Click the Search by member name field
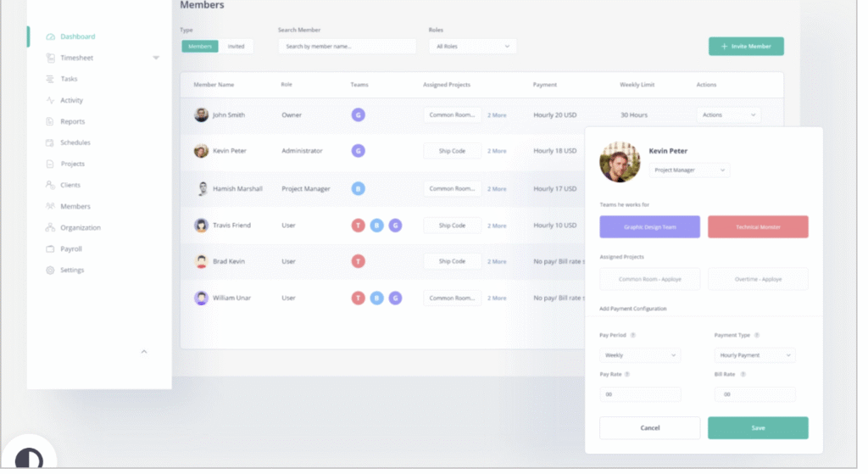This screenshot has width=868, height=474. click(347, 47)
